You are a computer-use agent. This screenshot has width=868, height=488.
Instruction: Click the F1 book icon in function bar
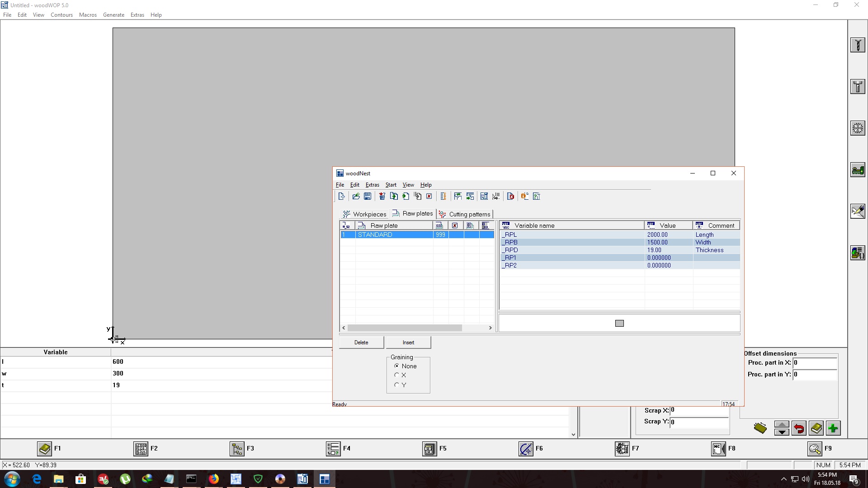click(x=44, y=449)
